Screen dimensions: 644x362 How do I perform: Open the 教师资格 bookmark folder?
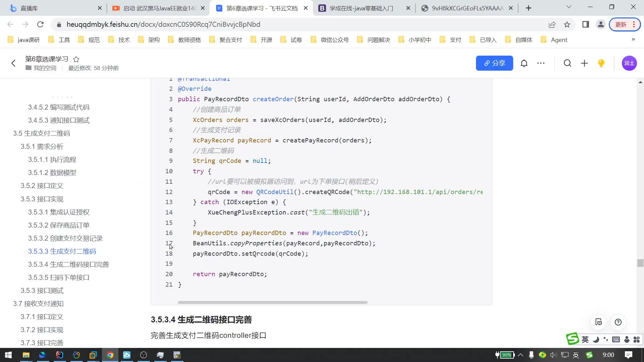(x=185, y=40)
